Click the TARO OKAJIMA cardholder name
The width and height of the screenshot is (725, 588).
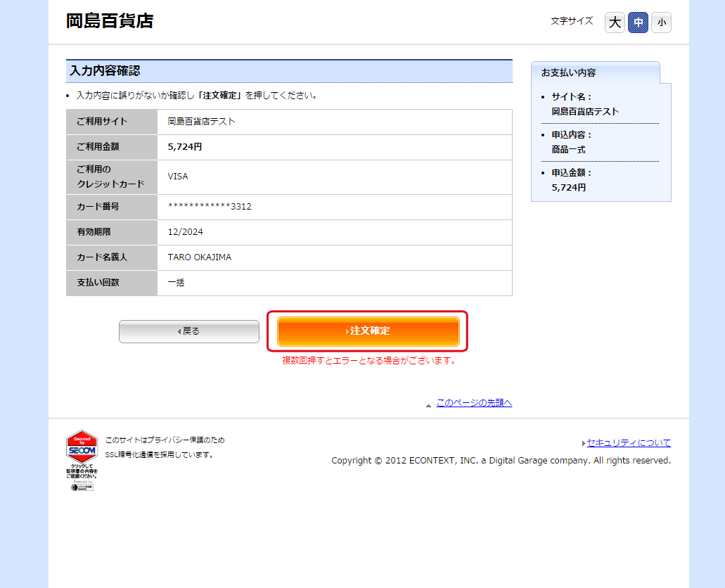200,257
